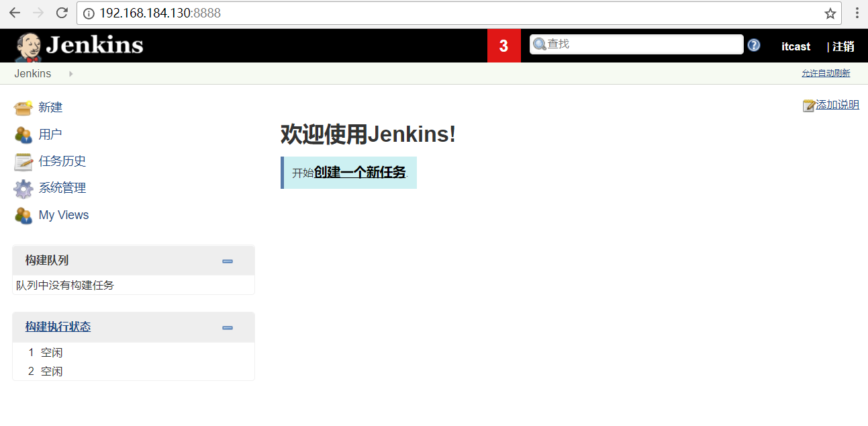
Task: Open 任务历史 in the side menu
Action: tap(62, 161)
